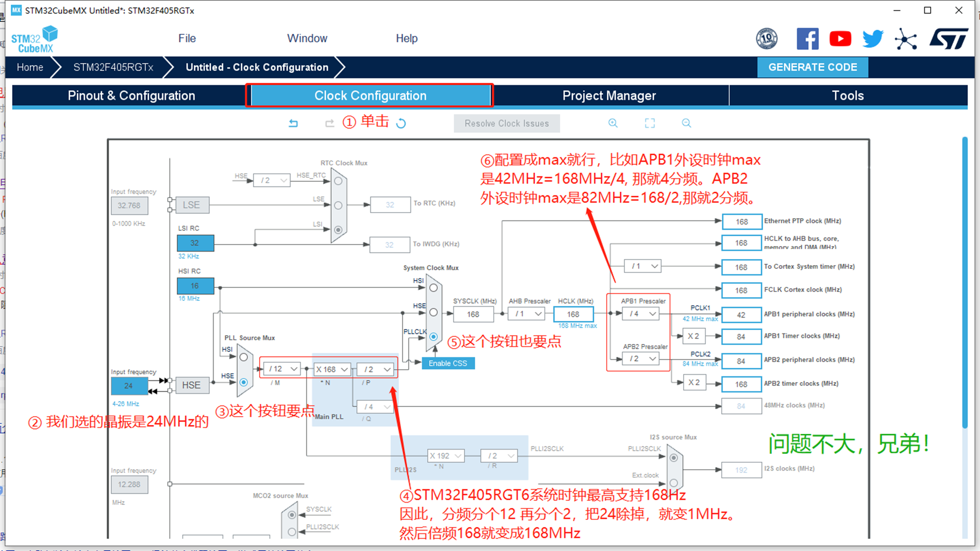Open the AHB Prescaler dropdown
Viewport: 980px width, 551px height.
click(526, 314)
